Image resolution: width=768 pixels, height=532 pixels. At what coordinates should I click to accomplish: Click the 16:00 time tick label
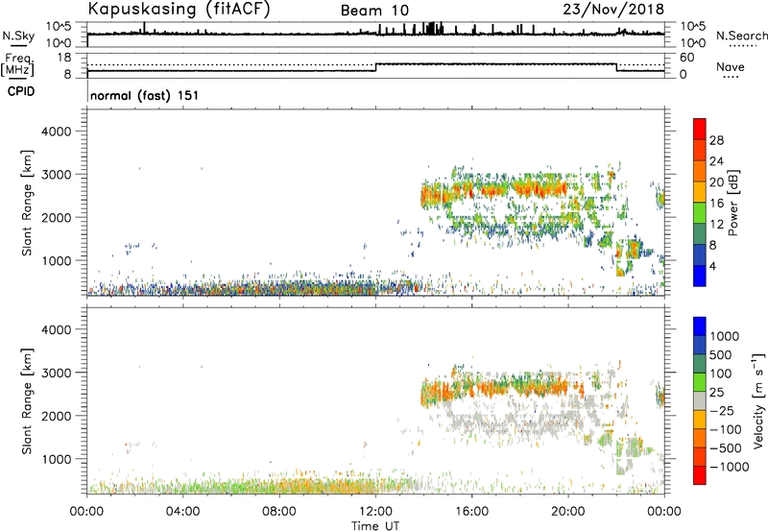click(471, 512)
